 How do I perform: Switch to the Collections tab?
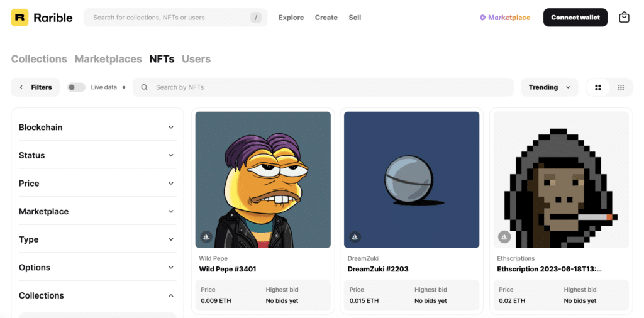tap(39, 59)
